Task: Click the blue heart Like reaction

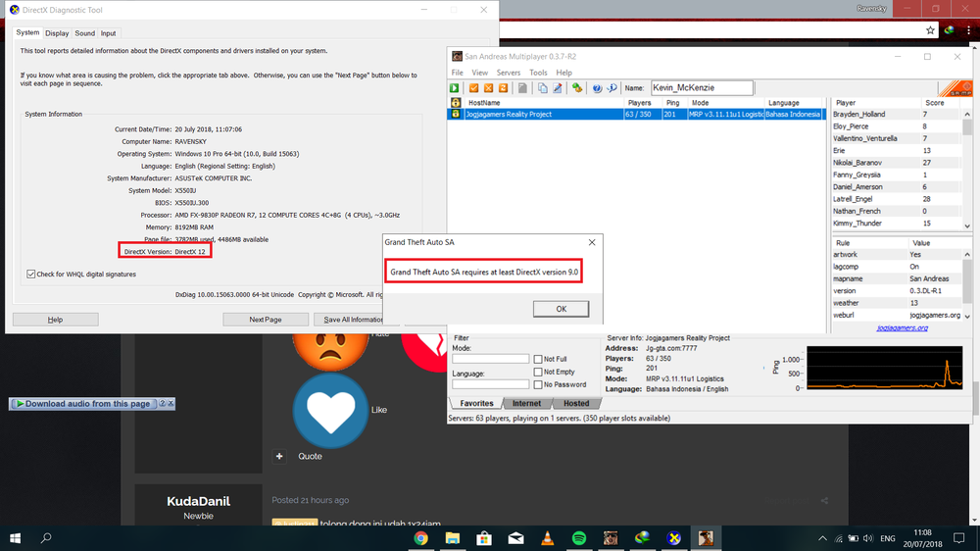Action: [330, 411]
